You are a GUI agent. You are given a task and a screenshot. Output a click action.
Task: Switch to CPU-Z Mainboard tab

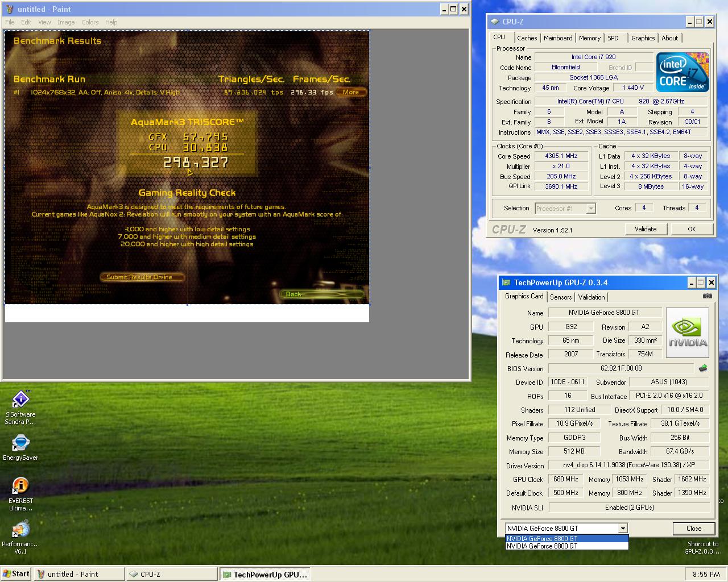tap(558, 38)
